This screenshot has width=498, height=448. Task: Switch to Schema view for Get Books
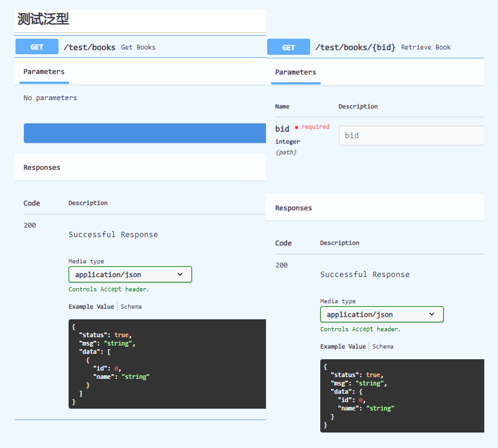131,307
